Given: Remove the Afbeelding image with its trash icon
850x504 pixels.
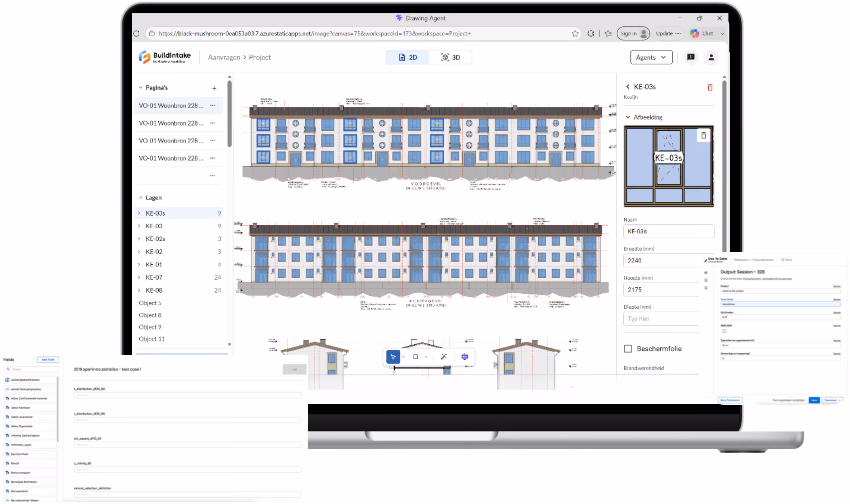Looking at the screenshot, I should 703,136.
